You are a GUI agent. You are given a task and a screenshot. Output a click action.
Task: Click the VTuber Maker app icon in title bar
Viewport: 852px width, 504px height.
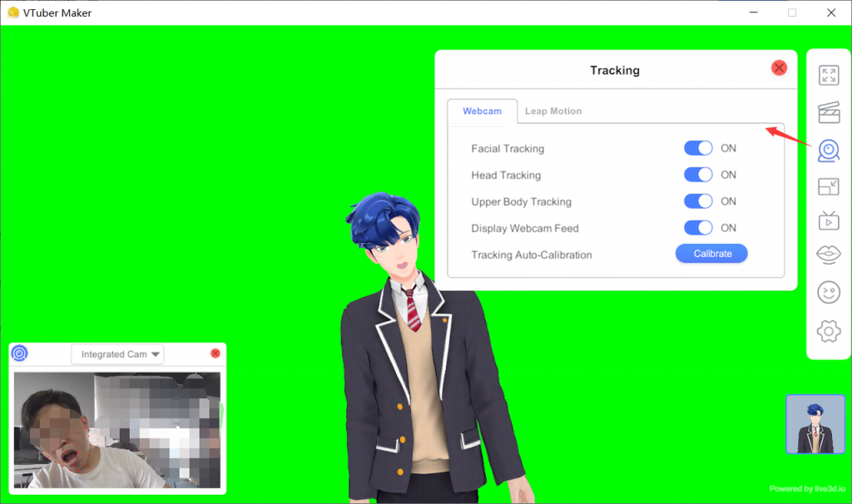click(x=13, y=12)
